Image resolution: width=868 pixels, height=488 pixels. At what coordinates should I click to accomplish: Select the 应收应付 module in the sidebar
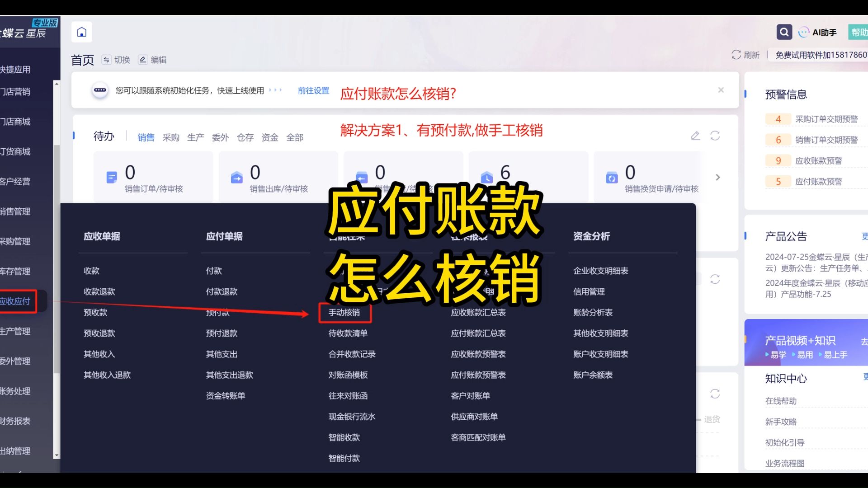(x=18, y=301)
